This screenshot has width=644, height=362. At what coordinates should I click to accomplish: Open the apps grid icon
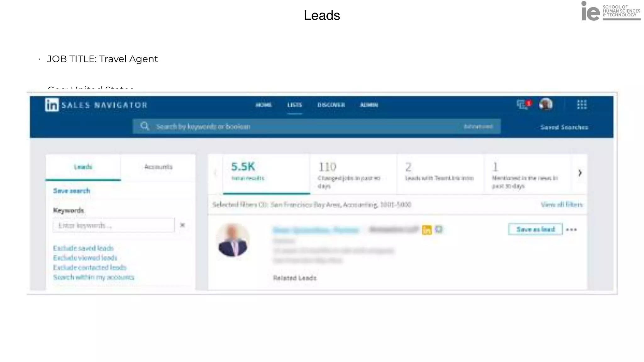pyautogui.click(x=582, y=105)
